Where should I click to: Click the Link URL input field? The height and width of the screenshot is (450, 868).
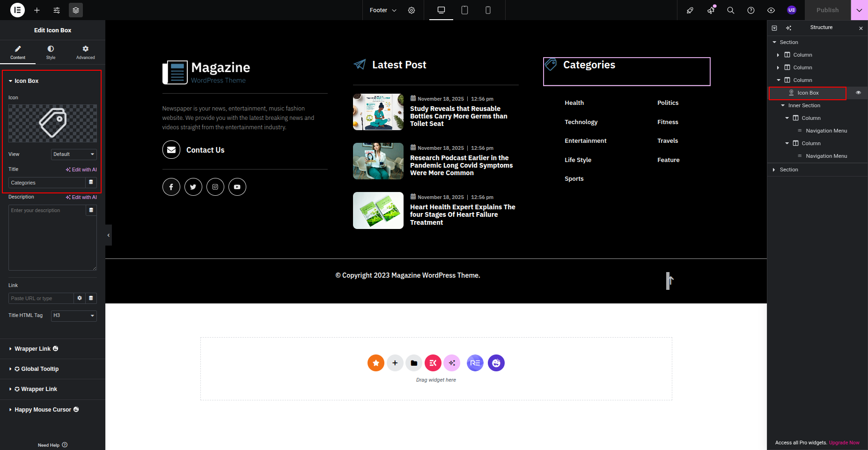click(41, 298)
